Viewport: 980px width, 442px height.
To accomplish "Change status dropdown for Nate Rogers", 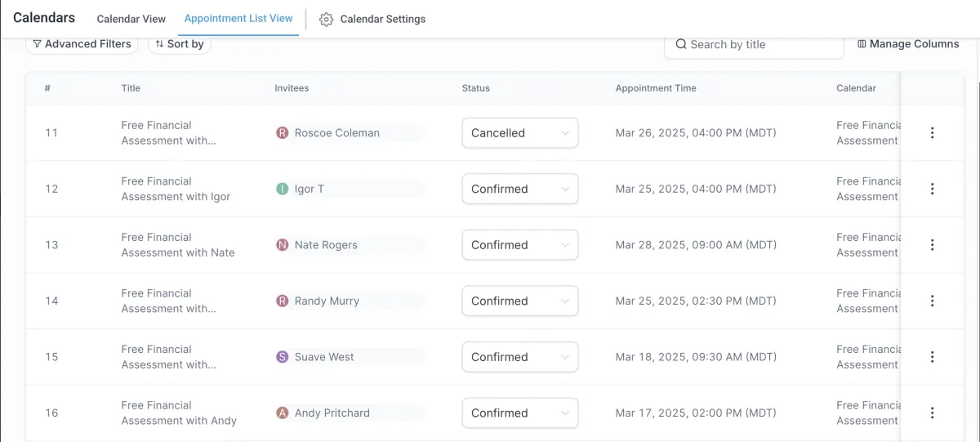I will tap(519, 245).
